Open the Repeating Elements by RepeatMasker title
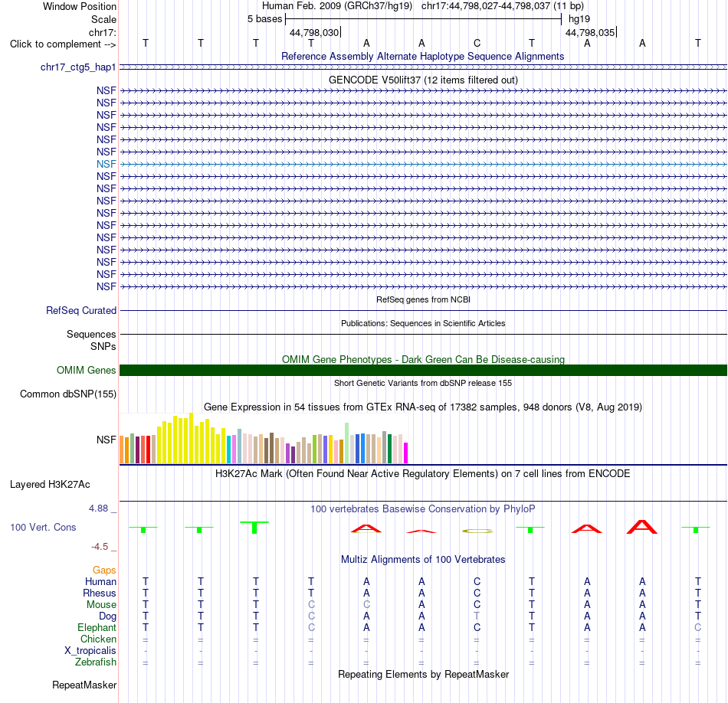 point(423,674)
